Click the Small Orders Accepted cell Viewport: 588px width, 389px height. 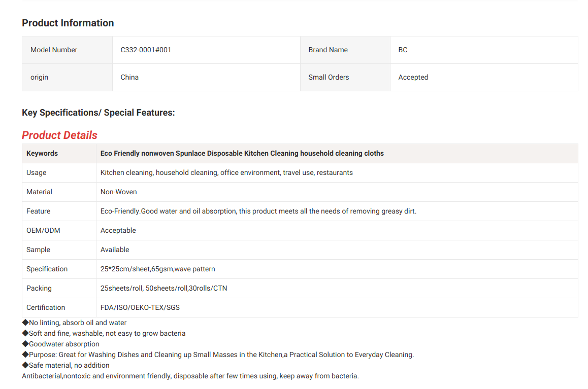pos(413,77)
